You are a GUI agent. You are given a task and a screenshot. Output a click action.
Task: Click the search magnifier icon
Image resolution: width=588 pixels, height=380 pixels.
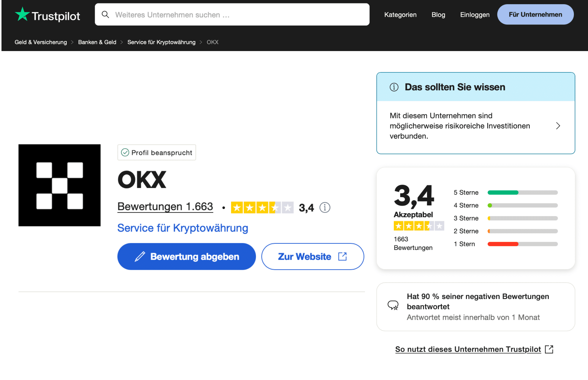(105, 15)
